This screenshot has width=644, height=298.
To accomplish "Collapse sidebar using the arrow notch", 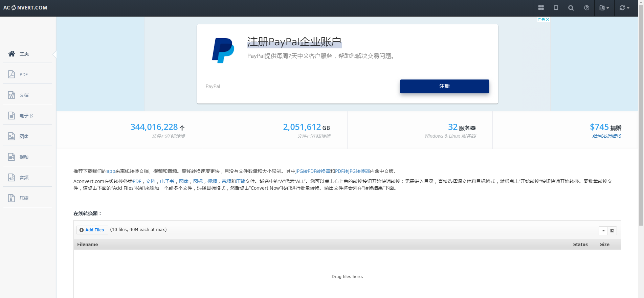I will tap(54, 54).
